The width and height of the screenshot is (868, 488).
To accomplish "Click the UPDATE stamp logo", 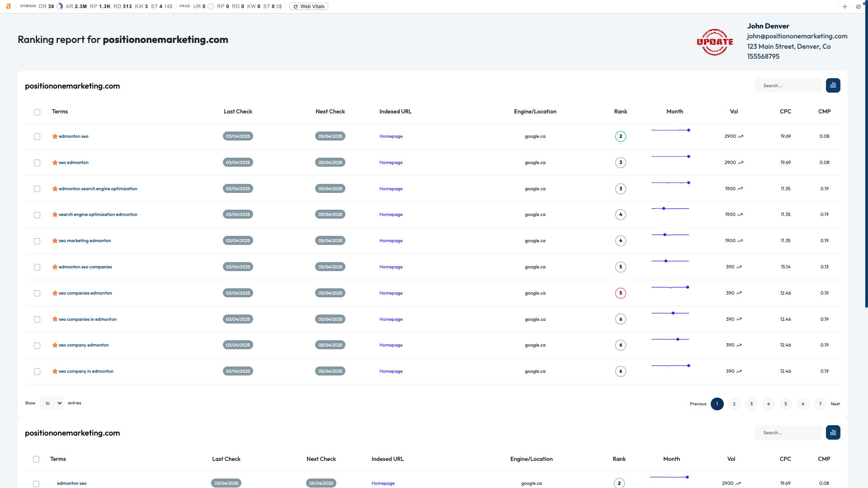I will pyautogui.click(x=715, y=42).
